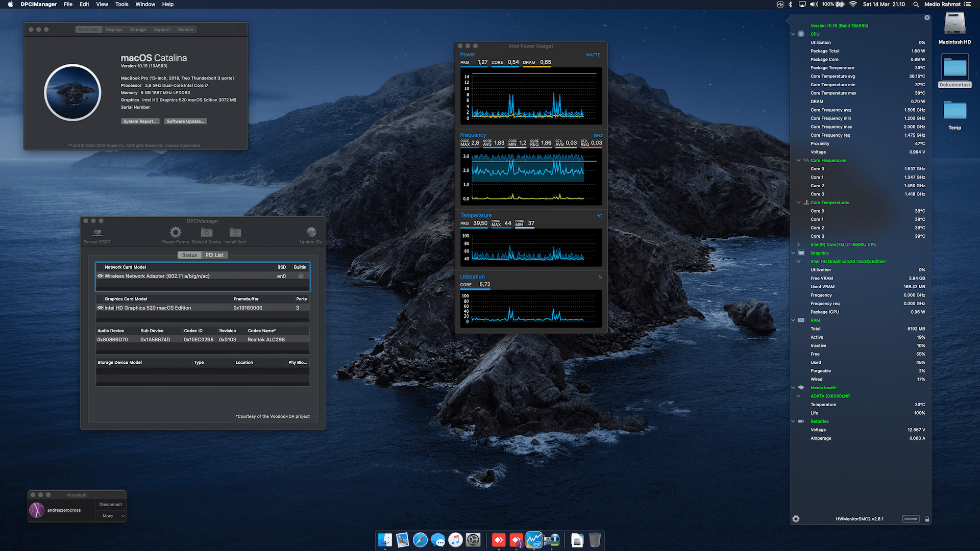Click the Extract DSDT toolbar icon
The width and height of the screenshot is (980, 551).
[x=97, y=233]
